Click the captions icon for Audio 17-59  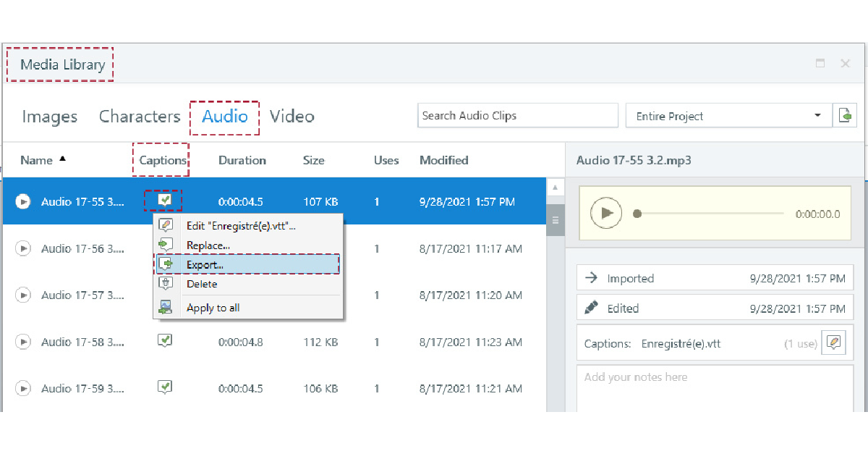165,387
